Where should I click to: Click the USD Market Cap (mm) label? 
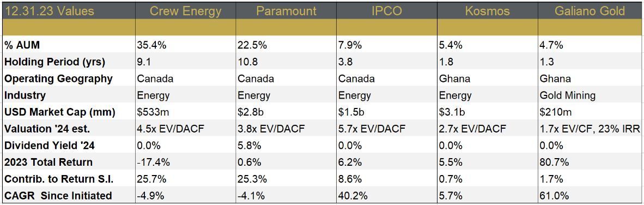[68, 112]
